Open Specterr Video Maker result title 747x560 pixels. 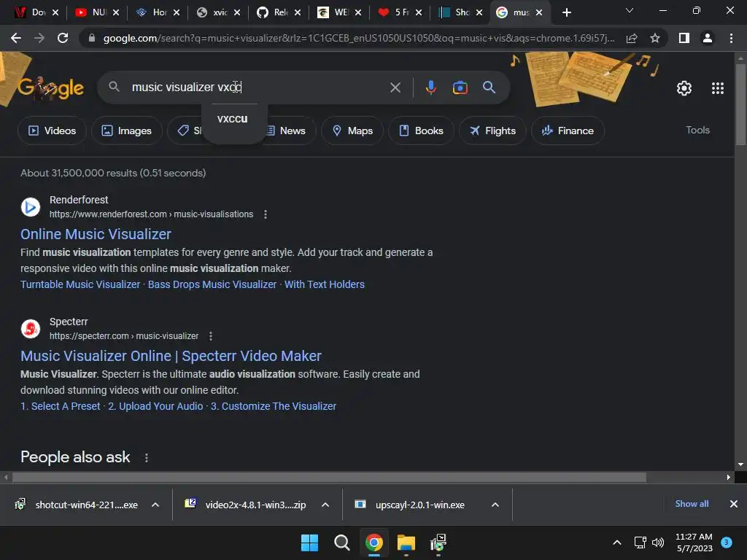point(171,356)
